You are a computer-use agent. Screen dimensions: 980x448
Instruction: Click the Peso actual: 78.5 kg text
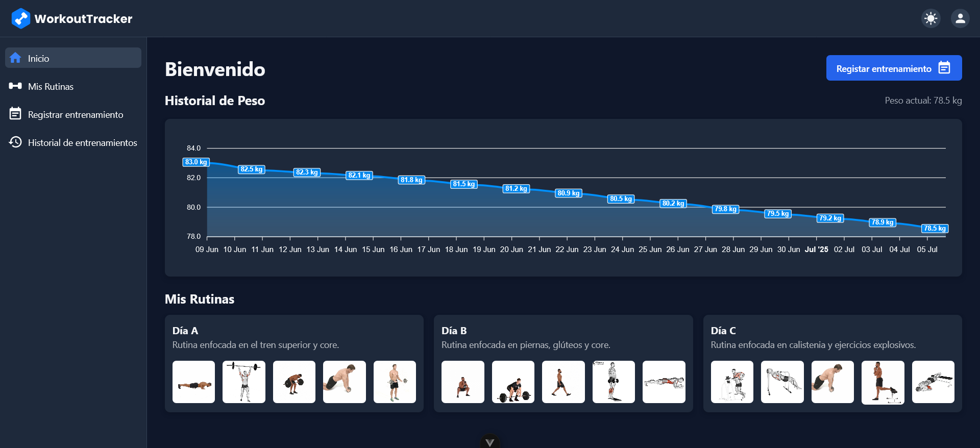coord(923,101)
